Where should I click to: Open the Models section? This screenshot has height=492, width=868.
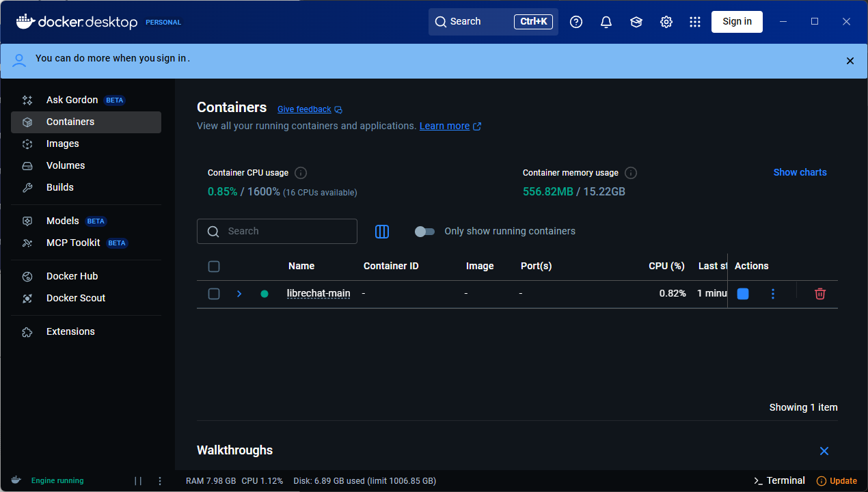click(x=86, y=221)
